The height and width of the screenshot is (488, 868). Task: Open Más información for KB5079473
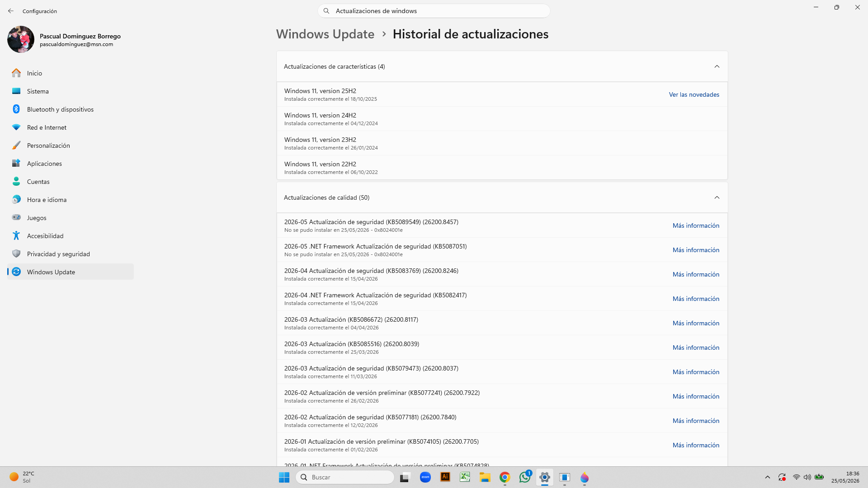(696, 372)
